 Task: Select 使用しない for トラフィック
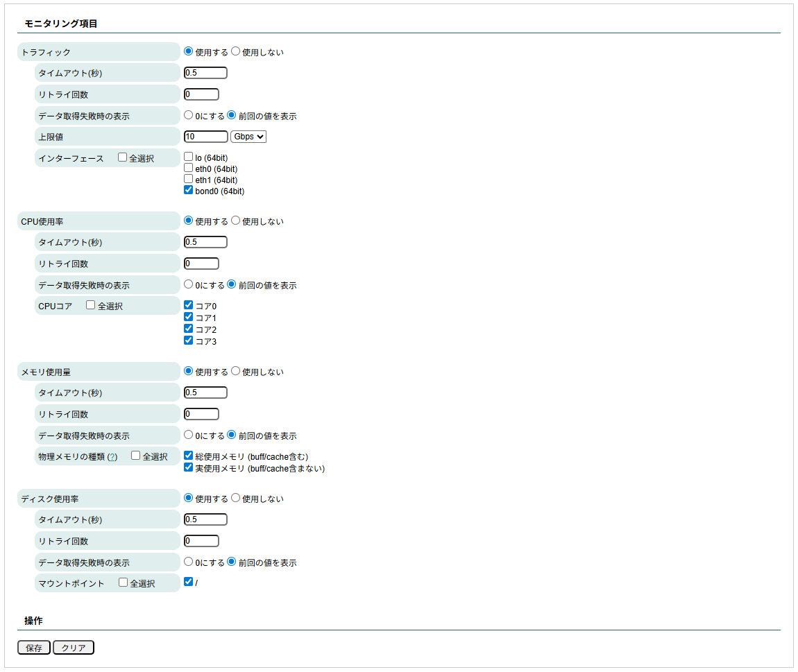pyautogui.click(x=235, y=51)
